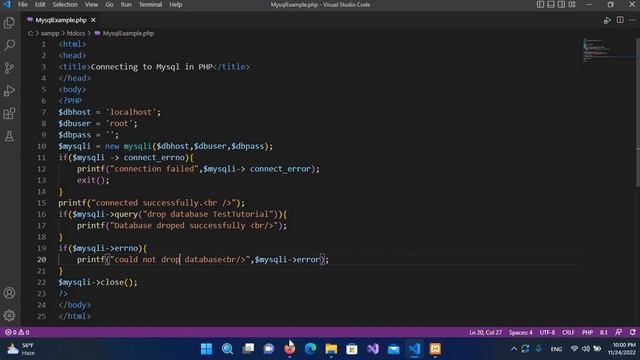Open notifications bell in status bar

(633, 332)
